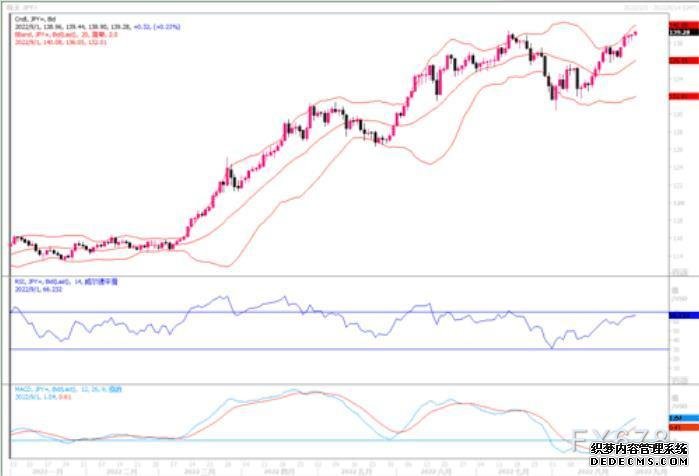This screenshot has height=476, width=699.
Task: Click the black current price tag 139.28
Action: coord(676,33)
